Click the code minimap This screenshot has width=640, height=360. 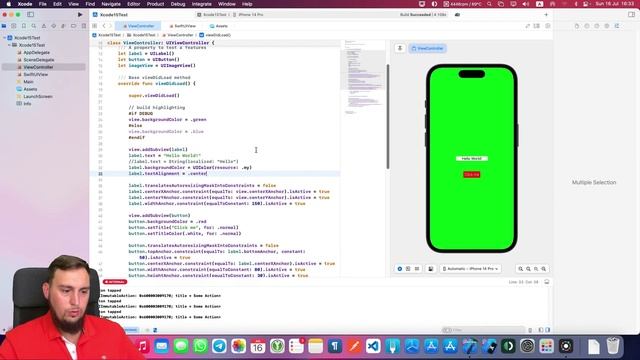coord(362,78)
